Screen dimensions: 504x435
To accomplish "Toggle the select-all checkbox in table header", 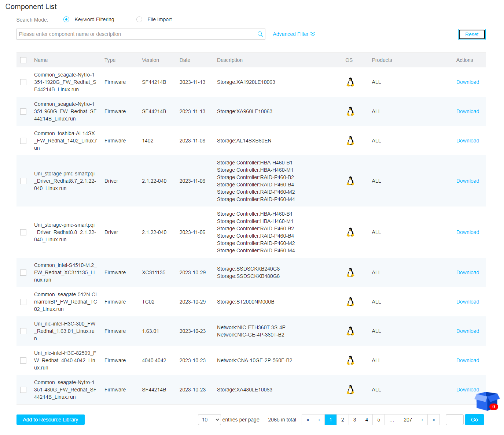I will (x=23, y=60).
